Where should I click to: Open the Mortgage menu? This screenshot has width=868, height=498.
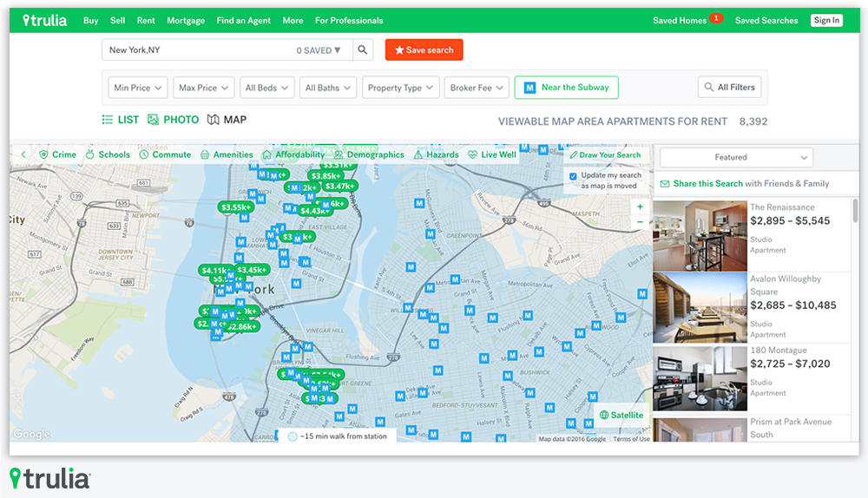click(x=186, y=21)
